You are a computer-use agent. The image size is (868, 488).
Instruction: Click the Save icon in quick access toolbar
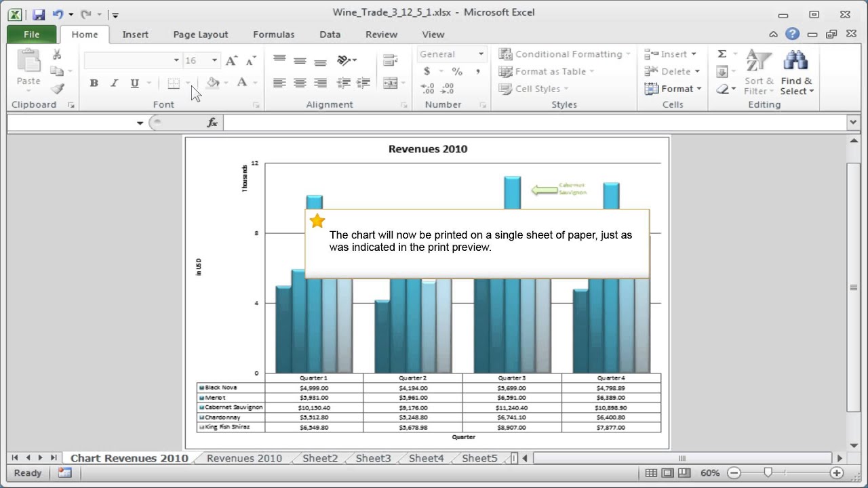tap(38, 14)
